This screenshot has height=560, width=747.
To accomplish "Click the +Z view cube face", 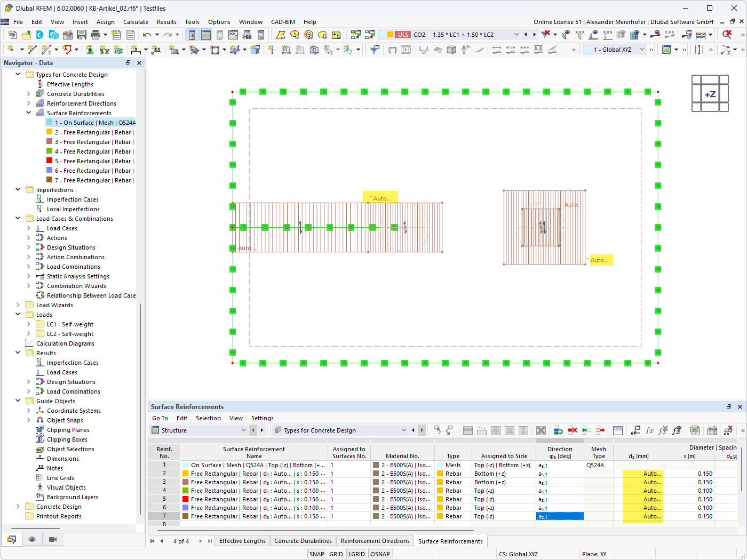I will (710, 94).
